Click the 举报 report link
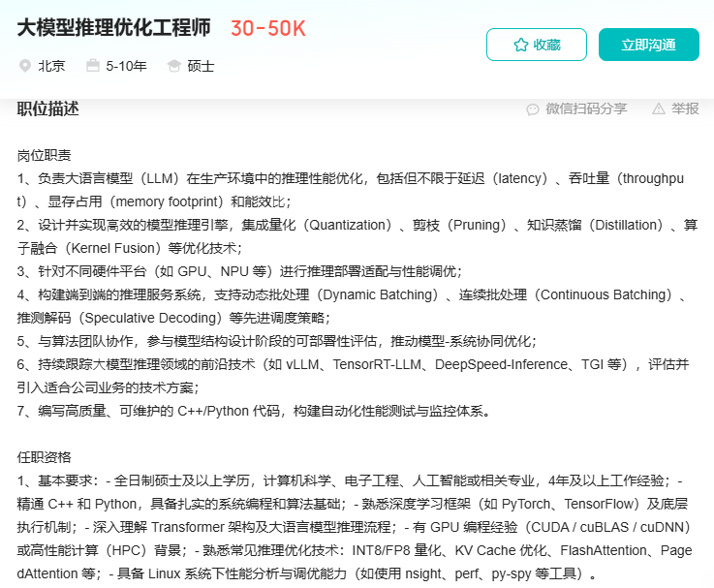 pos(685,108)
